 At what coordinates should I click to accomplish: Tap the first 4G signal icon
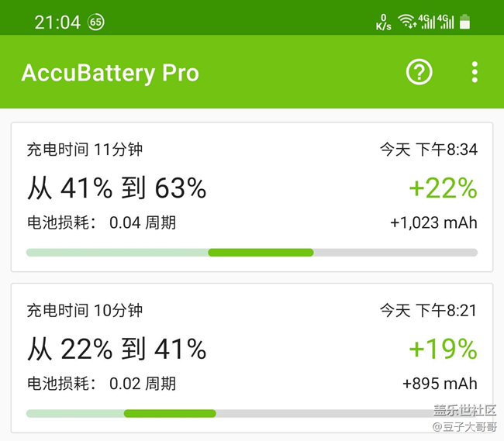tap(426, 22)
